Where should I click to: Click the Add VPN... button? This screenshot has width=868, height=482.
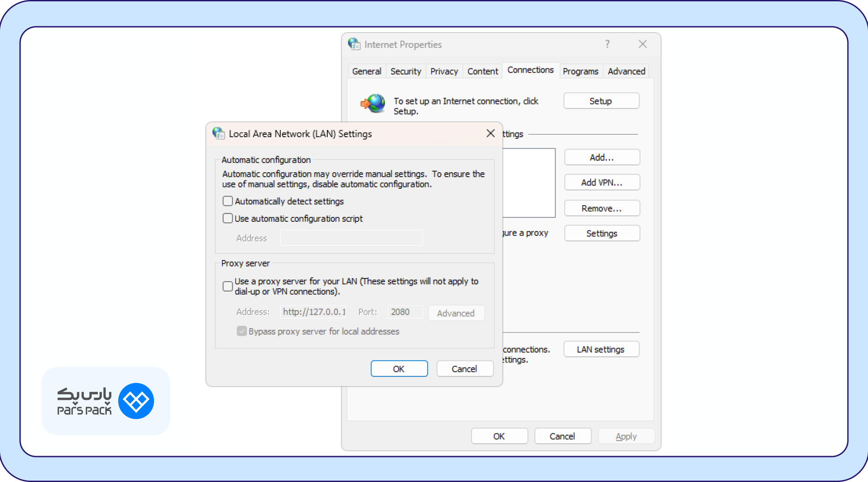[x=602, y=183]
